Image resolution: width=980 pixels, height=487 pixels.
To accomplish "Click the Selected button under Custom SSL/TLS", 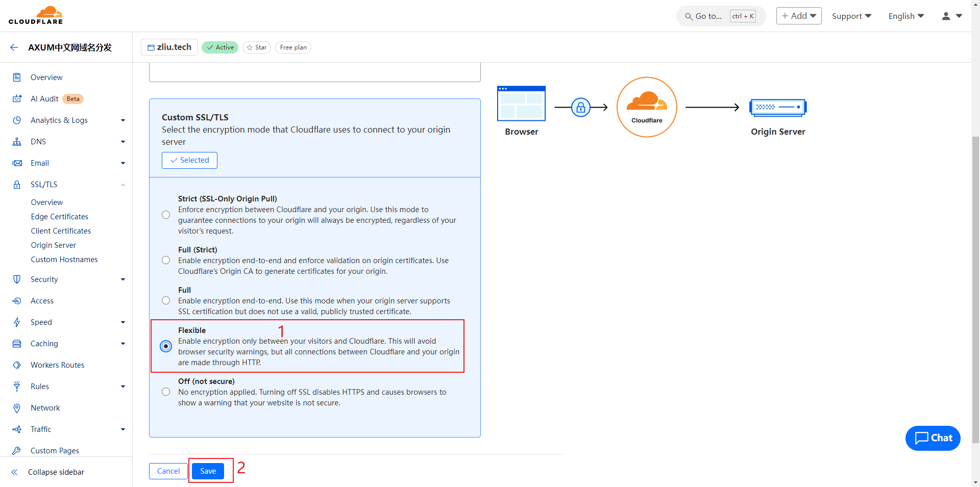I will point(189,160).
